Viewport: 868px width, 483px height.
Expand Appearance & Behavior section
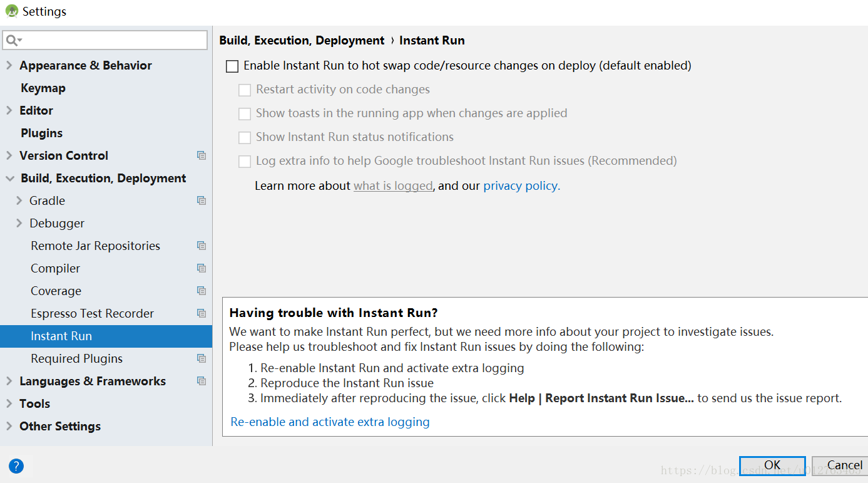[x=9, y=65]
